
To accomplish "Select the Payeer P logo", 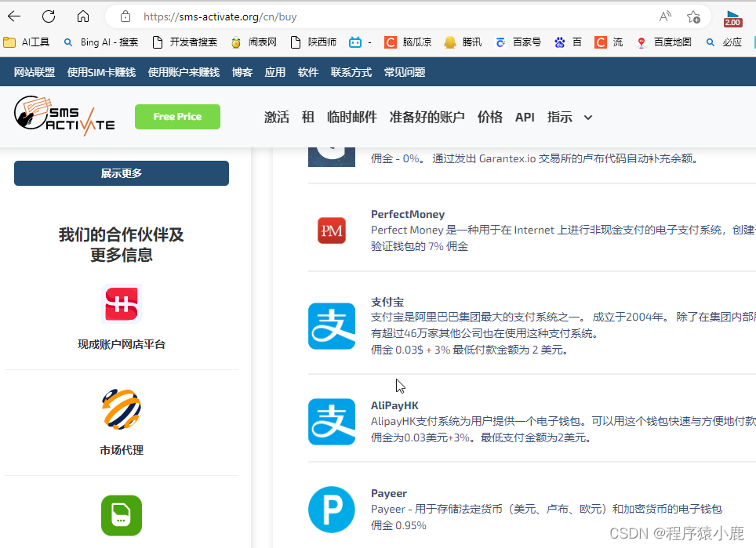I will point(332,510).
